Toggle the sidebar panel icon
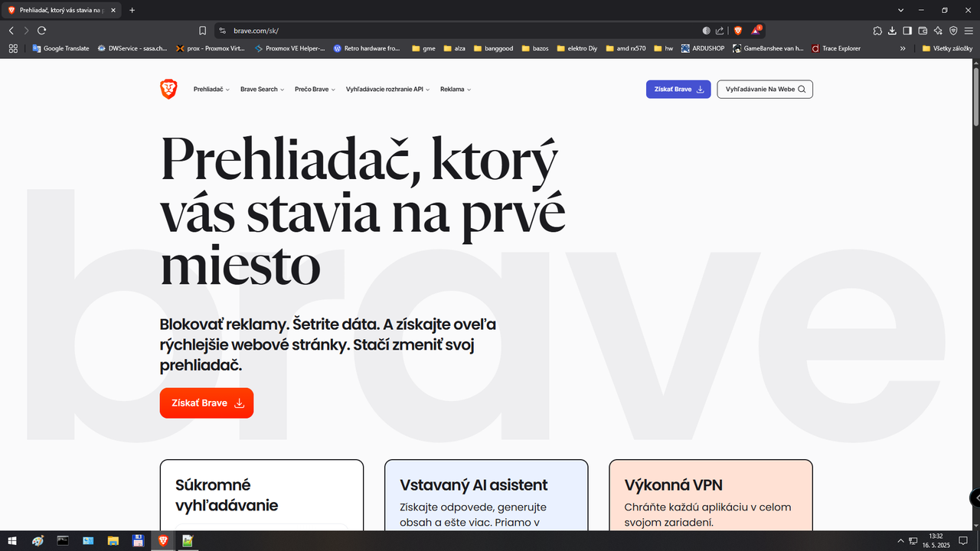 click(907, 31)
